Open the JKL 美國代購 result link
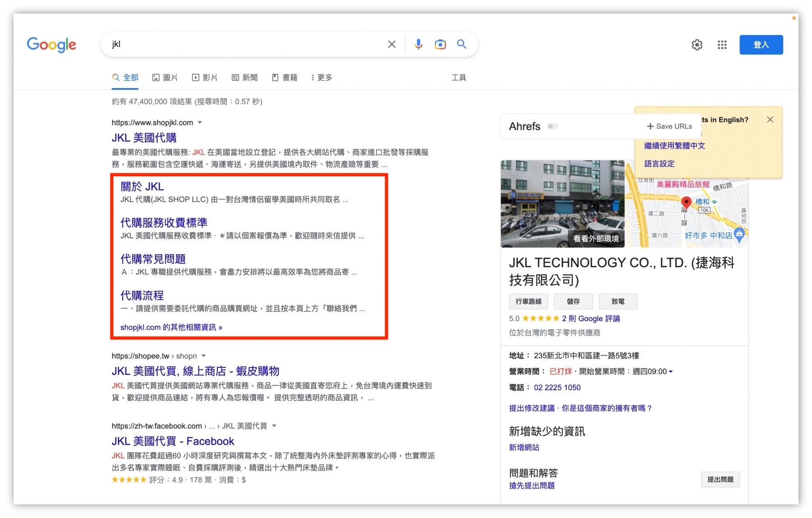This screenshot has width=812, height=518. [144, 138]
